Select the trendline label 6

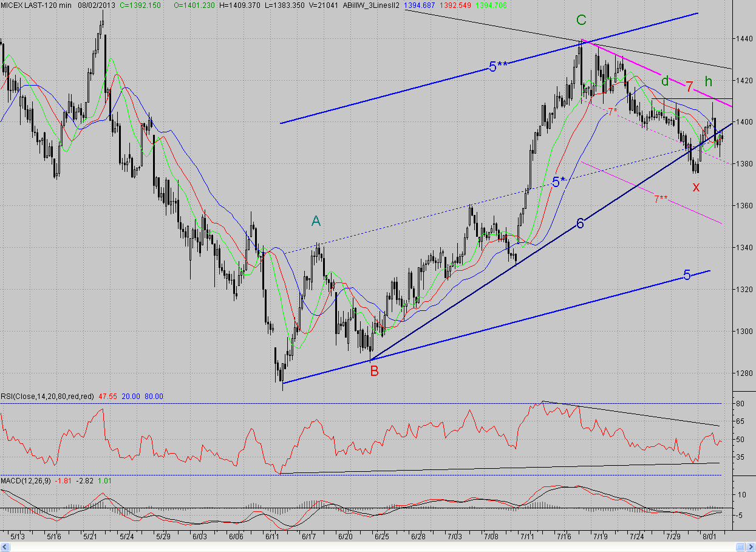click(x=580, y=224)
